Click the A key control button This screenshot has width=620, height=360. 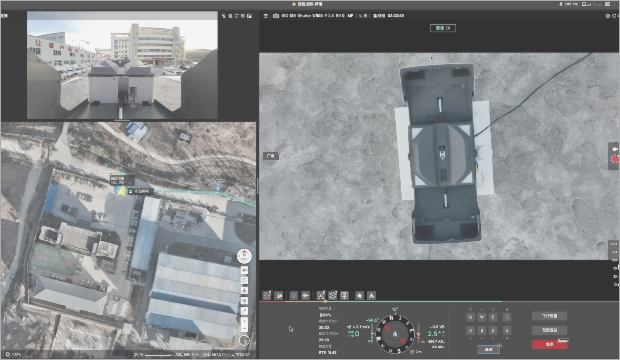471,330
